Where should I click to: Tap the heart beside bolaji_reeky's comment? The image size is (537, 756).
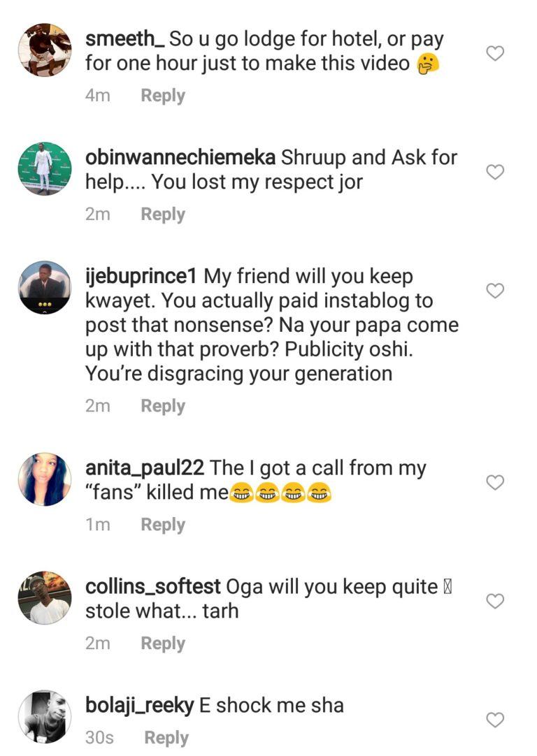tap(495, 720)
